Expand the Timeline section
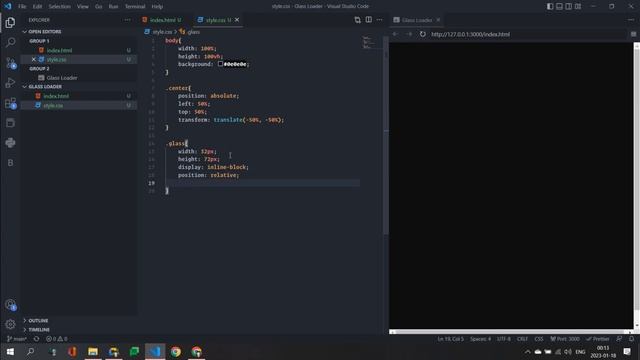640x360 pixels. point(38,329)
